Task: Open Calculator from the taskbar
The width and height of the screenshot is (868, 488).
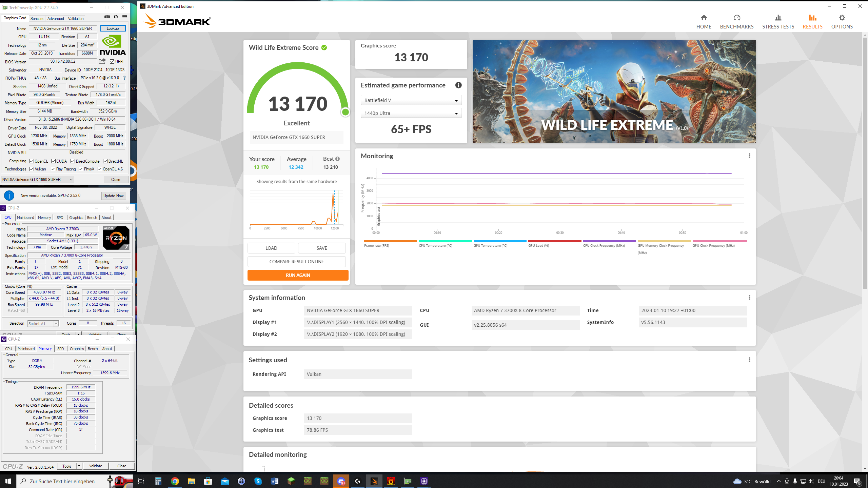Action: click(158, 481)
